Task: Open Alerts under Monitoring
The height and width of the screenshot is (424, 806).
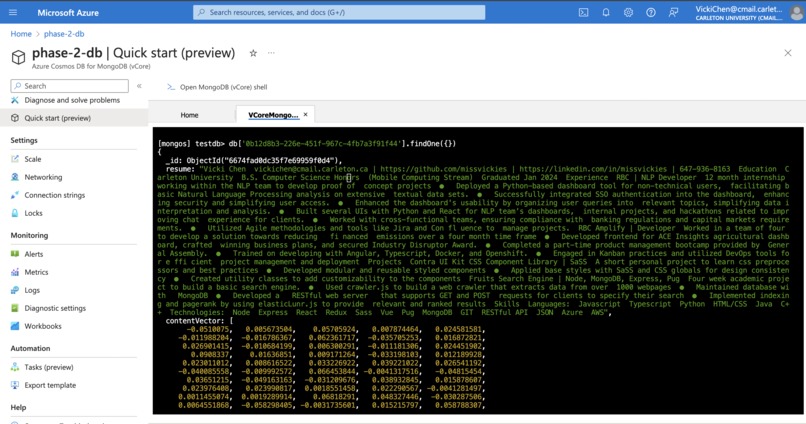Action: coord(34,254)
